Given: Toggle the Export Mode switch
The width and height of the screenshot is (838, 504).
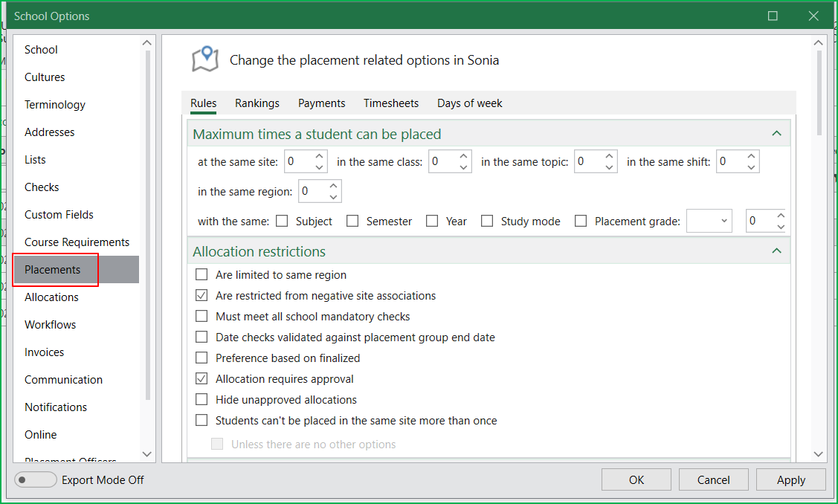Looking at the screenshot, I should (36, 480).
